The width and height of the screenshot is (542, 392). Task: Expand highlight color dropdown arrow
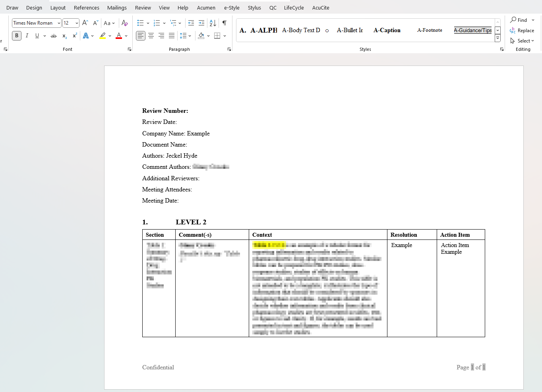point(110,36)
